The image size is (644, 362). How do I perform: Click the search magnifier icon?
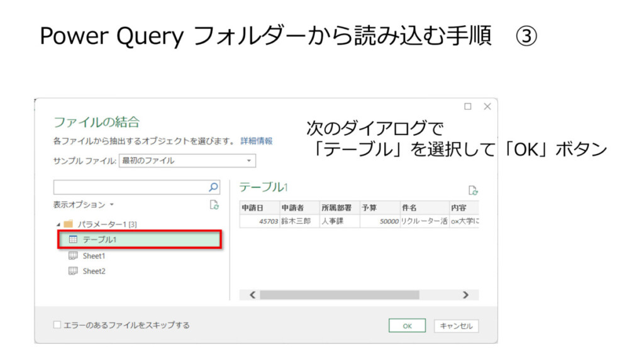pyautogui.click(x=213, y=187)
